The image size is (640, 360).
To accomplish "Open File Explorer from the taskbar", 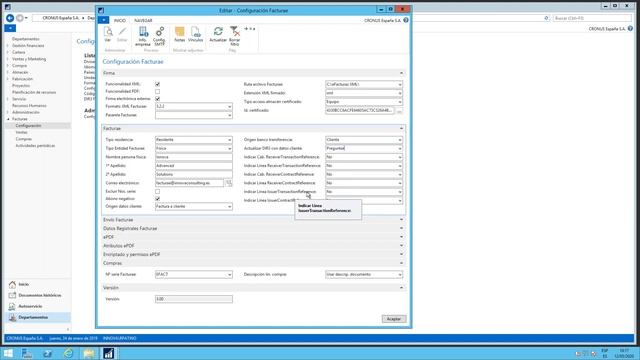I will (x=89, y=353).
